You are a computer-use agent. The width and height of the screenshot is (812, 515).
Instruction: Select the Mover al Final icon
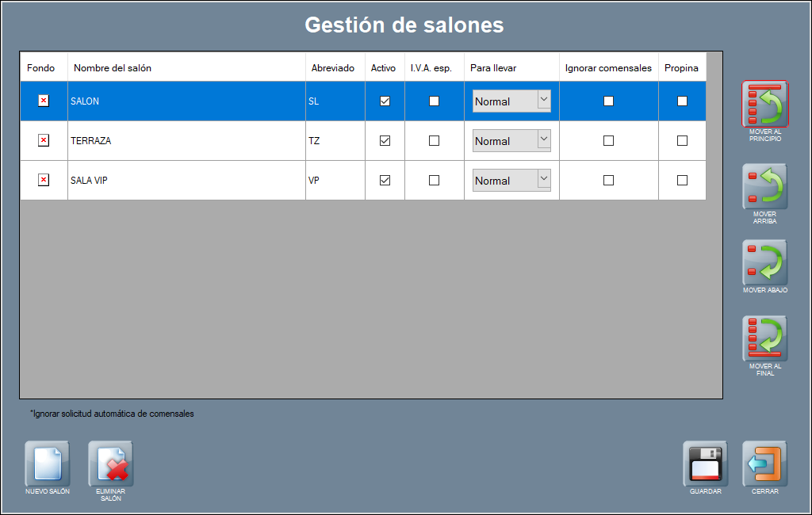(x=764, y=338)
